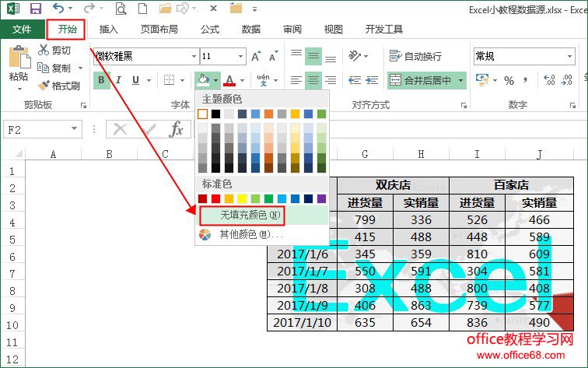Open the 文件 File tab

22,30
